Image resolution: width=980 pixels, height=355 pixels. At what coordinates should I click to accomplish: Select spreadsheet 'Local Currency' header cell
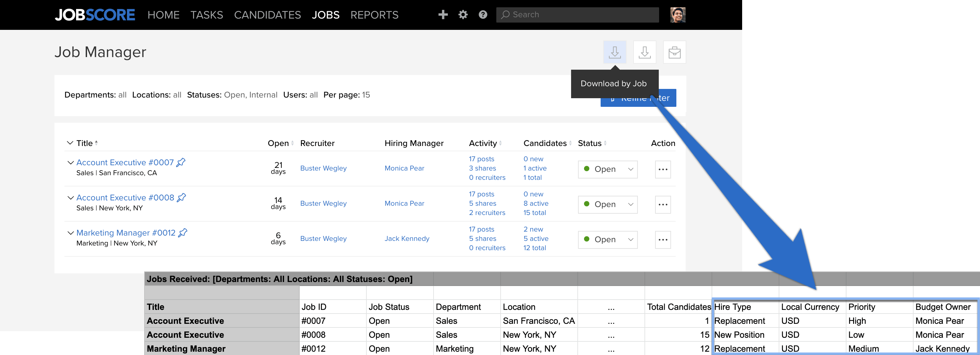812,307
